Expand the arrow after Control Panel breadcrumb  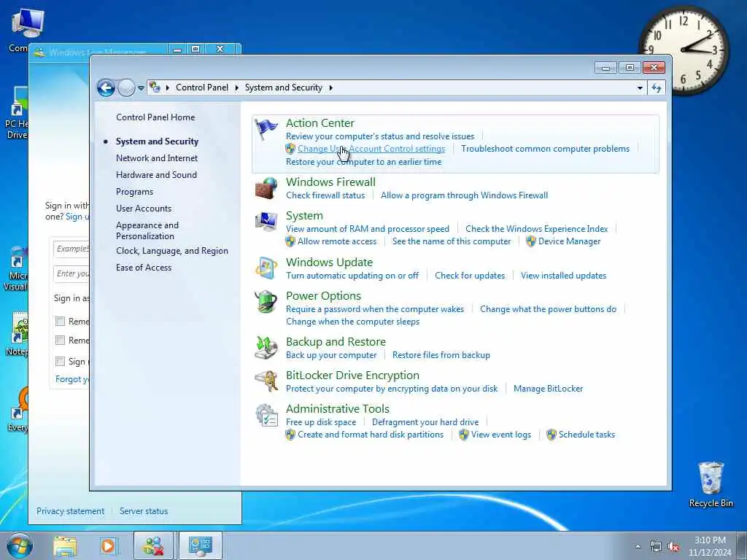click(x=237, y=87)
